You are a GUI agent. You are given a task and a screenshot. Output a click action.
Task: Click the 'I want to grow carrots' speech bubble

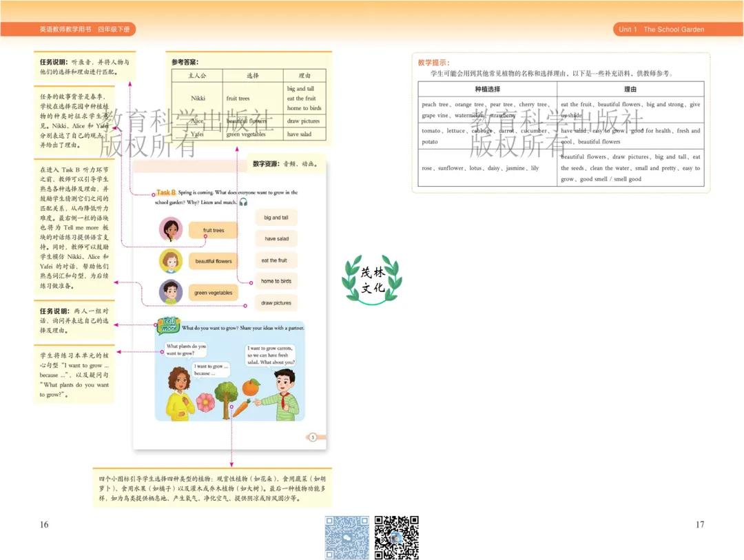tap(271, 355)
